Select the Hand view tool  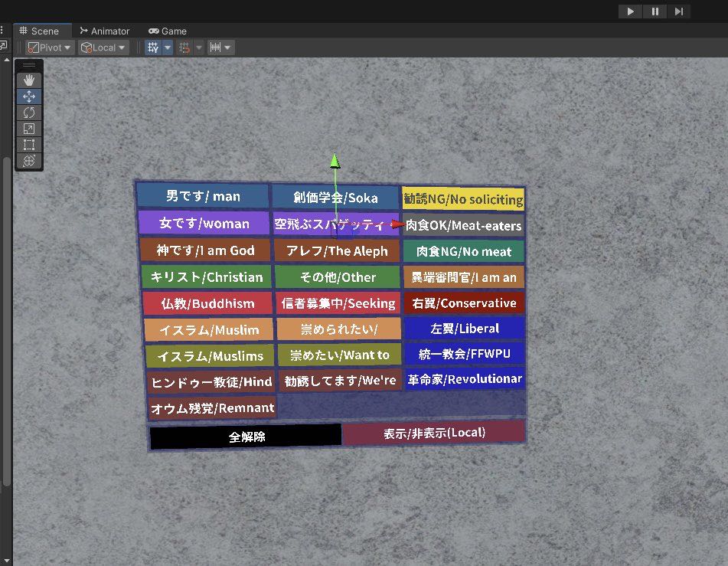[29, 80]
